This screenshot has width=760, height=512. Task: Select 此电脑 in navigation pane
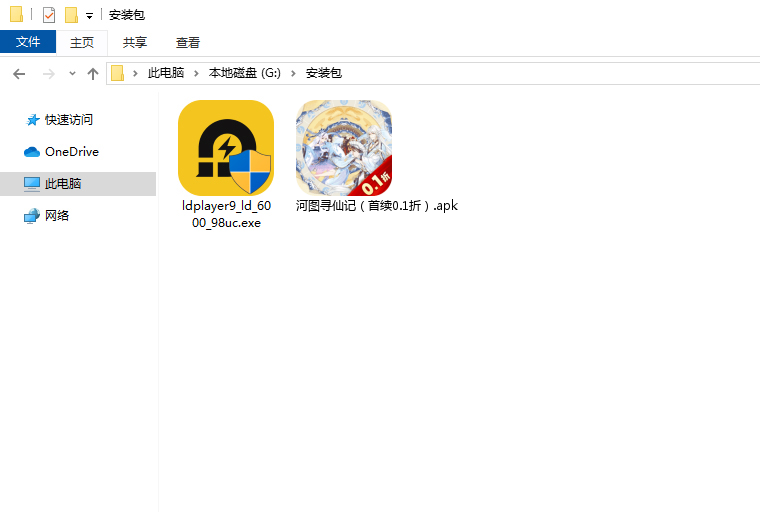point(78,184)
